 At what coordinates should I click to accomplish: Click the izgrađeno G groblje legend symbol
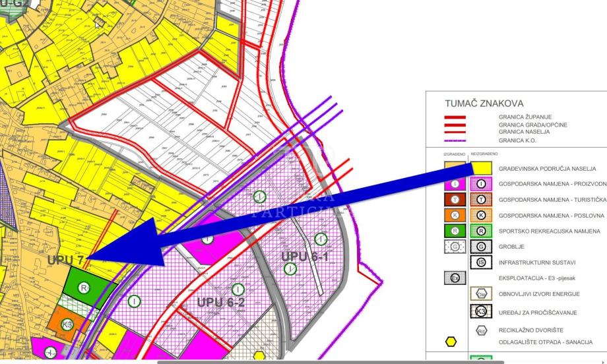pyautogui.click(x=455, y=247)
